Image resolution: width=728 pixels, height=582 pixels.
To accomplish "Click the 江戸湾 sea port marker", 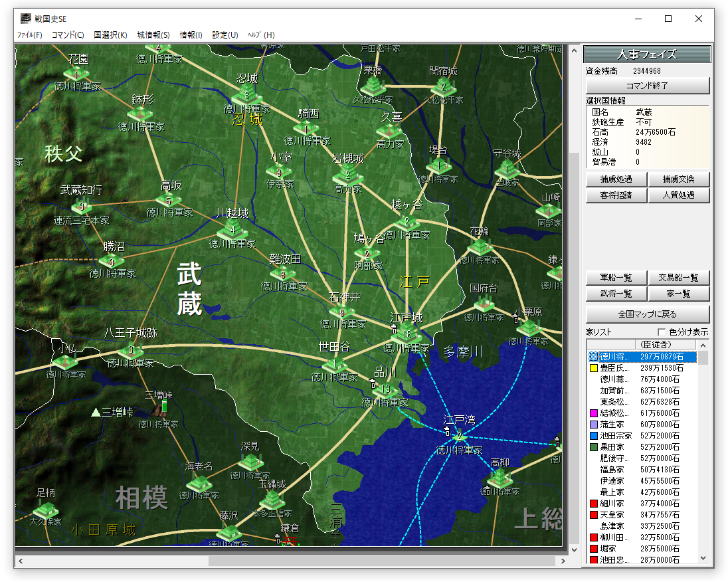I will click(458, 436).
